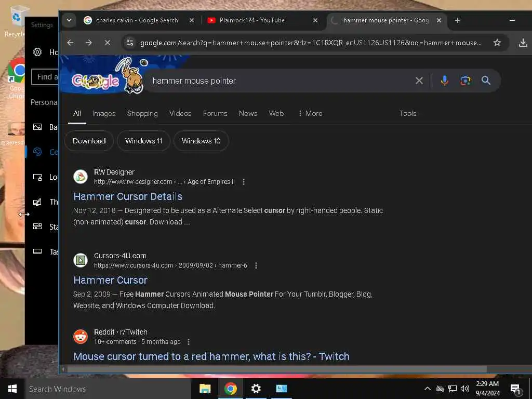Open Hammer Cursor Details result
Screen dimensions: 532x399
pos(128,196)
